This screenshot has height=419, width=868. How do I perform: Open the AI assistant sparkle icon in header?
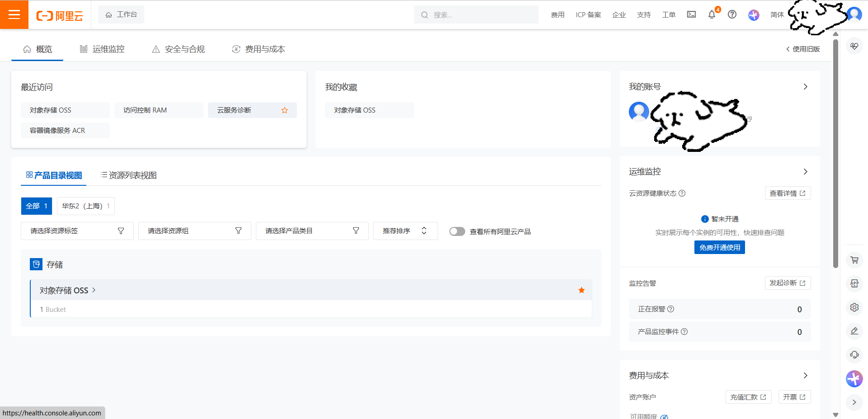coord(754,15)
